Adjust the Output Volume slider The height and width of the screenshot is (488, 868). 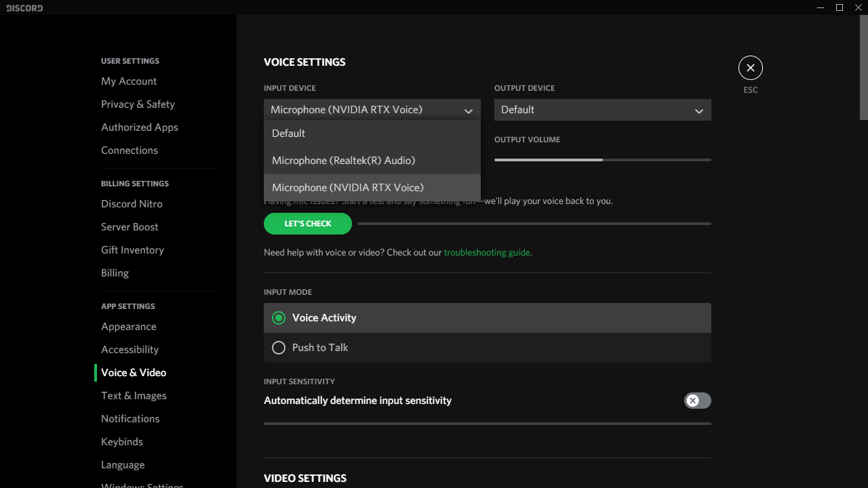[x=603, y=160]
